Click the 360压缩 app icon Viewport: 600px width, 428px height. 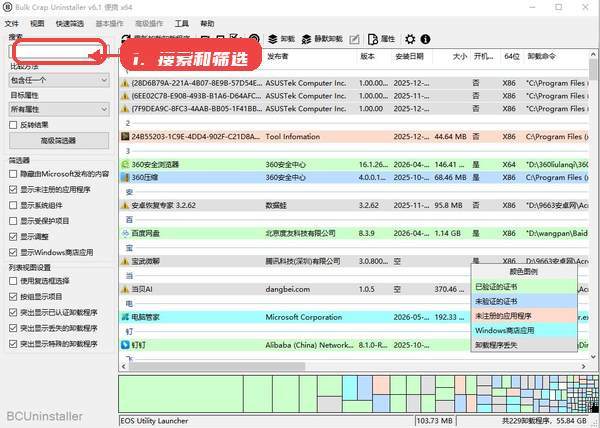125,177
